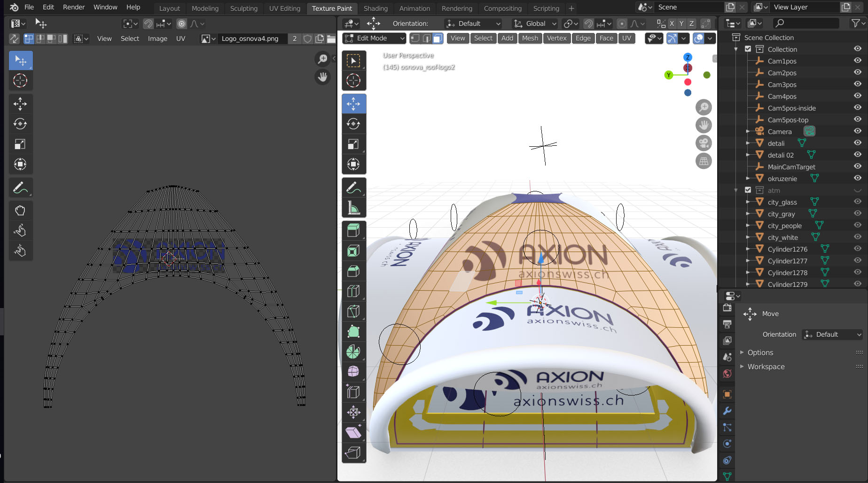
Task: Open the Object Data properties tab
Action: pyautogui.click(x=727, y=476)
